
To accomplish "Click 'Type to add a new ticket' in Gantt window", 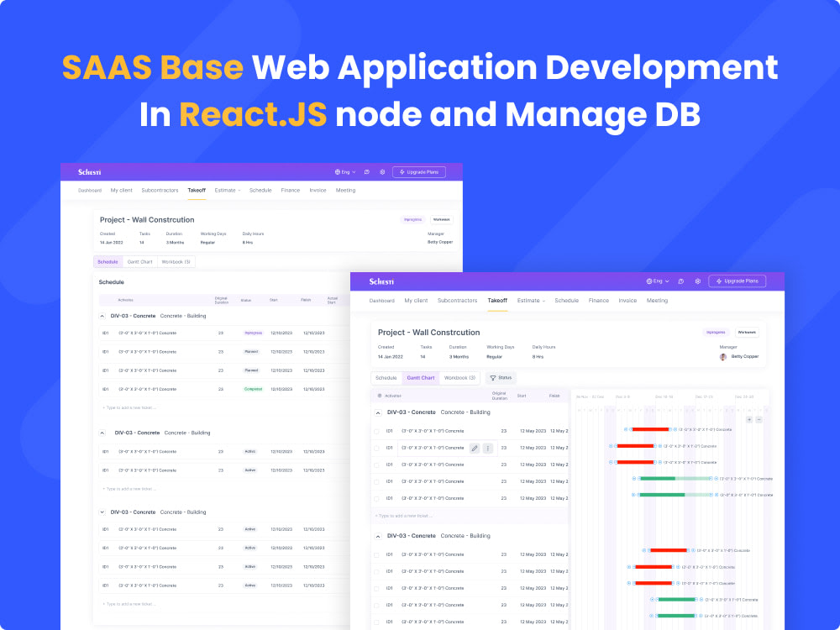I will [403, 516].
